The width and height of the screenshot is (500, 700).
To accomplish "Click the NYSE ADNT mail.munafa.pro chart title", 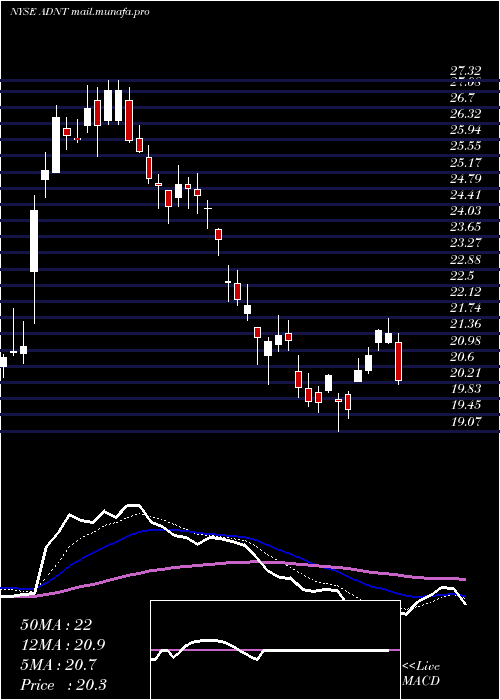I will pos(79,12).
